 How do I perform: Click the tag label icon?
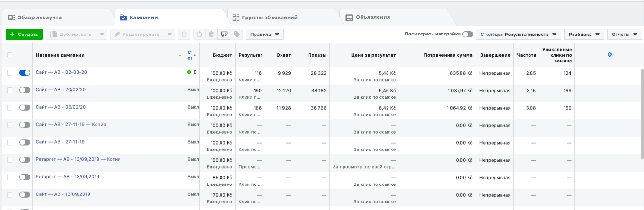point(236,34)
